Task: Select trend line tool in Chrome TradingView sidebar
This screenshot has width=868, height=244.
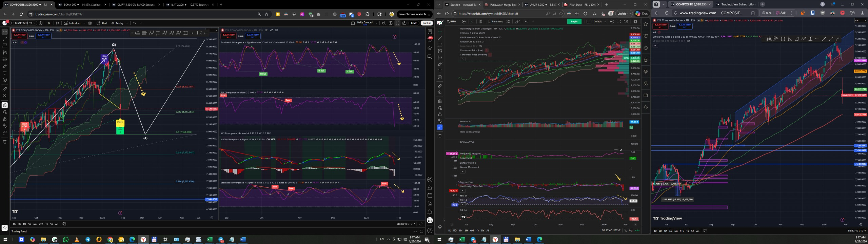Action: pos(5,39)
